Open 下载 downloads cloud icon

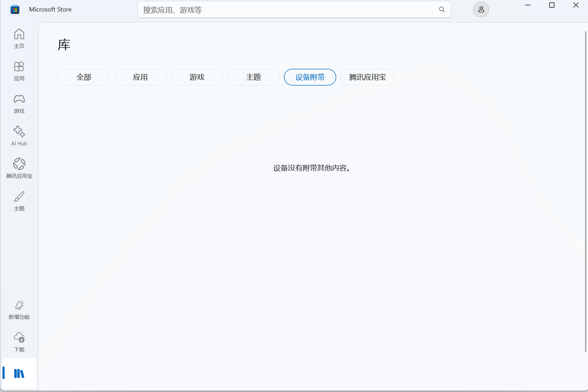19,342
